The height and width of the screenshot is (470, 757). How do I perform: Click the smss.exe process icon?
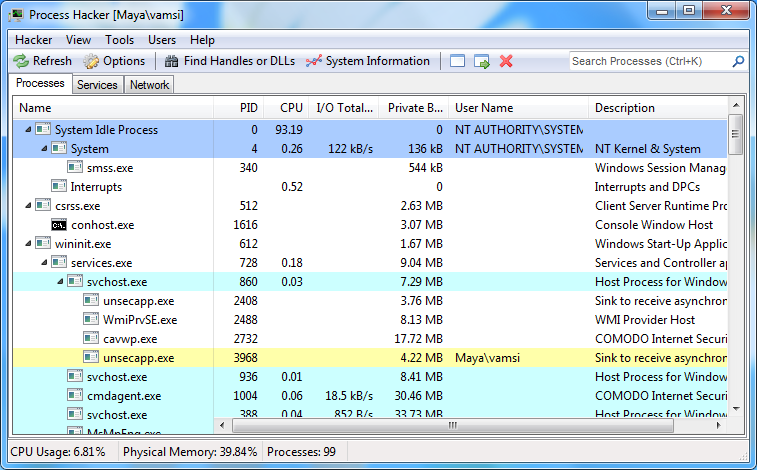pos(75,167)
